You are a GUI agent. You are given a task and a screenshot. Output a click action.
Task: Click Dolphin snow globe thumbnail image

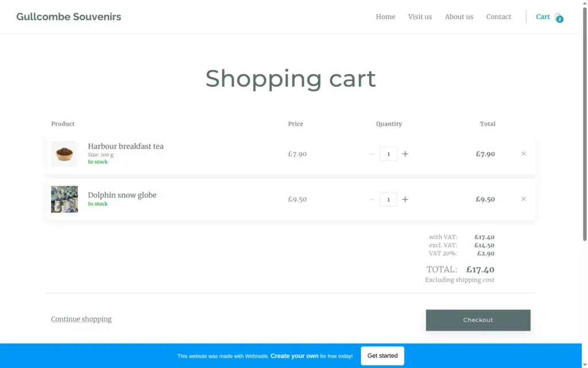click(64, 199)
